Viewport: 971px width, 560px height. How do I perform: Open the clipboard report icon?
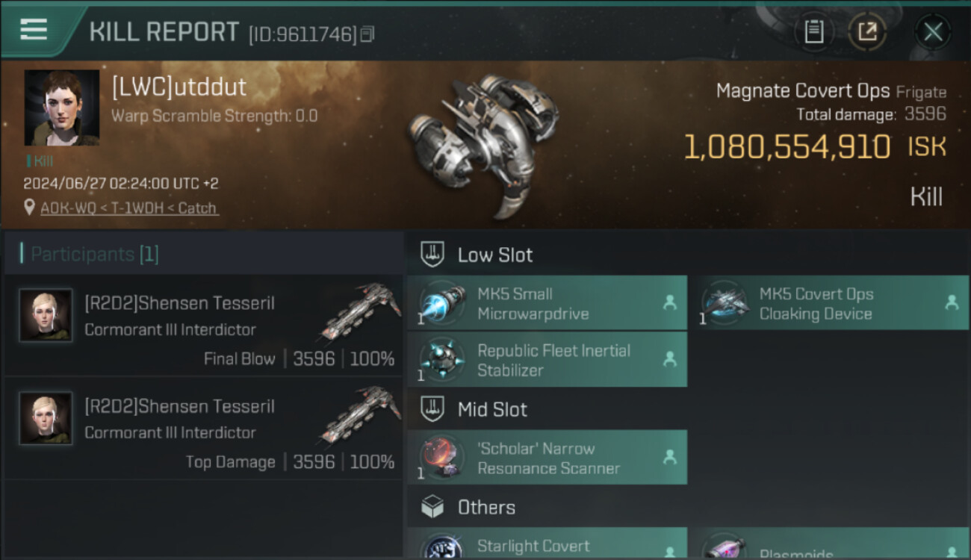click(813, 31)
